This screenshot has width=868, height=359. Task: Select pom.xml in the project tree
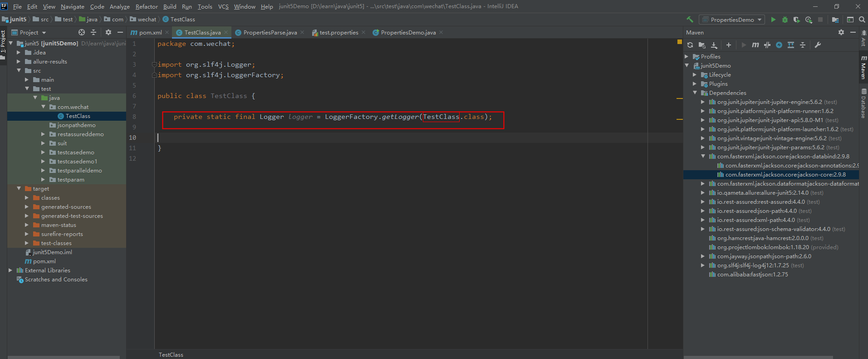pos(44,261)
